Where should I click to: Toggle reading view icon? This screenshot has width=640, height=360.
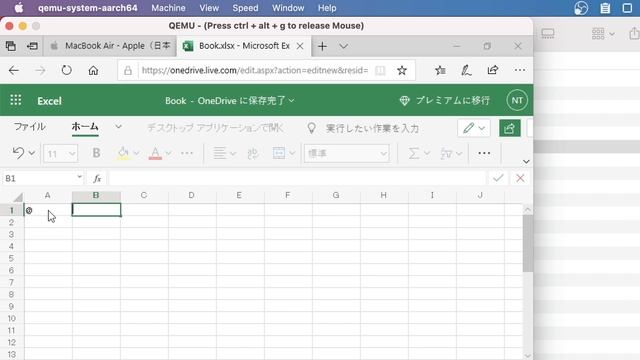point(380,70)
